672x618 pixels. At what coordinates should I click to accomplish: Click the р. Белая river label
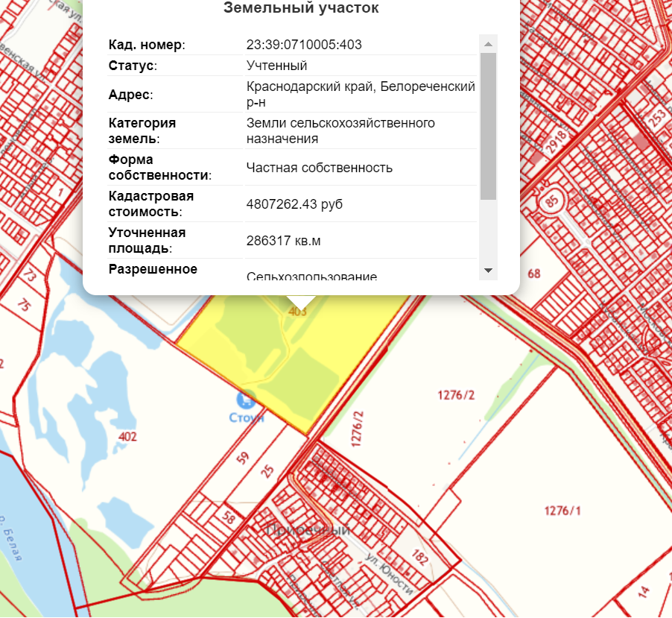click(10, 538)
